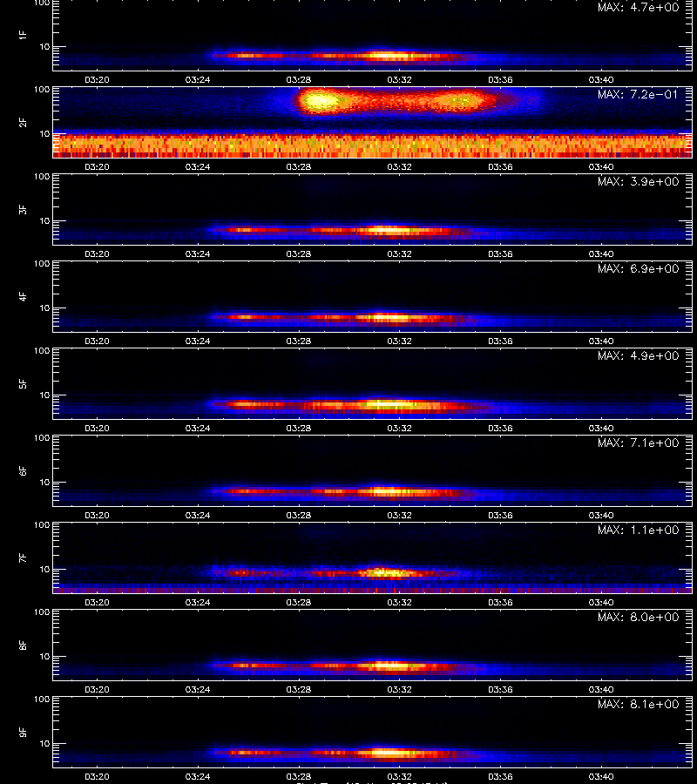Click 03:20 time label below the 1F panel

[x=97, y=79]
